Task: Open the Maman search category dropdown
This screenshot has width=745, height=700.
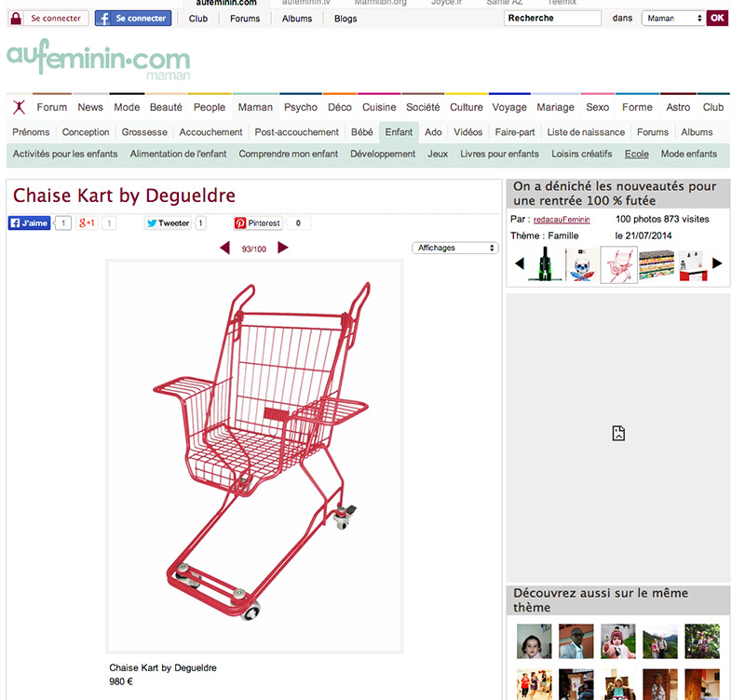Action: 673,19
